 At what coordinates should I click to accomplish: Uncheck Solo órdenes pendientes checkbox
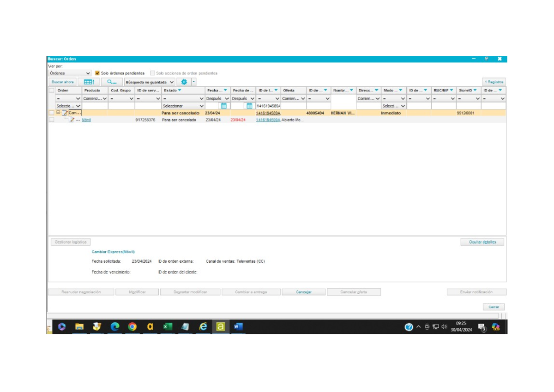97,73
